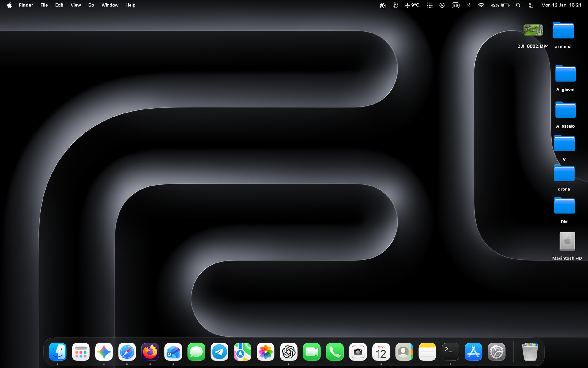Expand battery 42% status menu

click(500, 5)
